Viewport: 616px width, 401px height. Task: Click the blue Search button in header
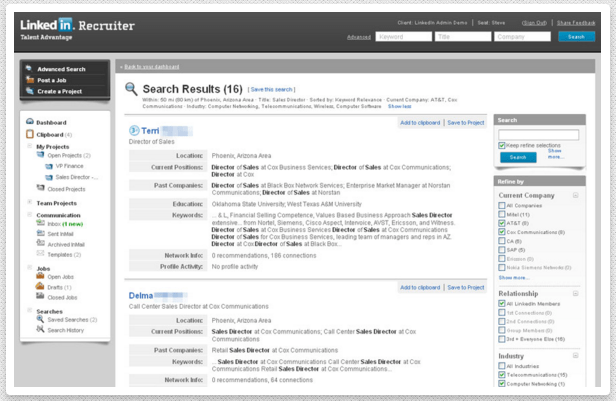(576, 37)
